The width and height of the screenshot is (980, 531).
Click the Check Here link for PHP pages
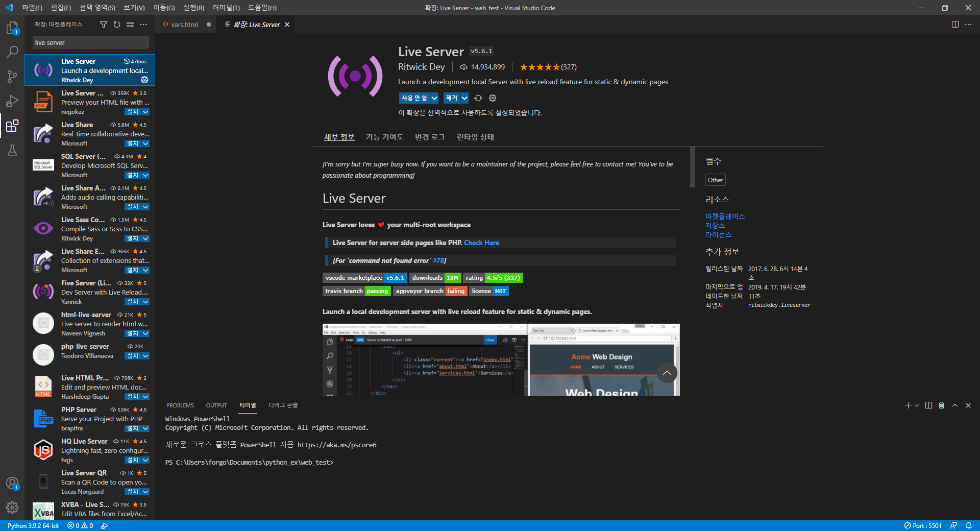pos(480,242)
